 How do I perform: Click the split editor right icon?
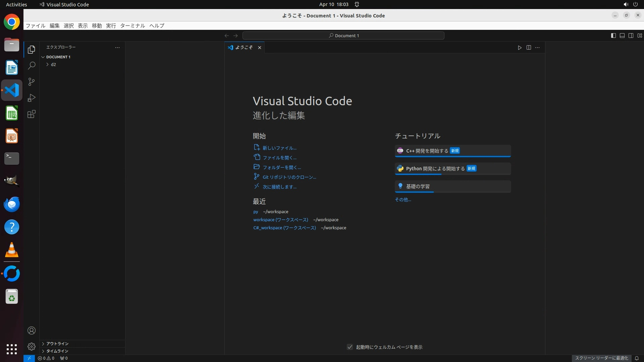click(529, 48)
